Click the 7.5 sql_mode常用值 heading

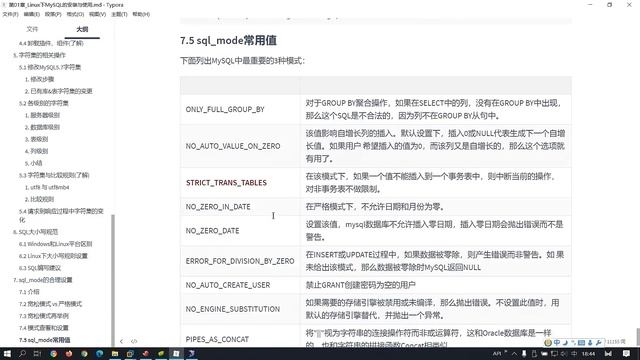[x=228, y=40]
